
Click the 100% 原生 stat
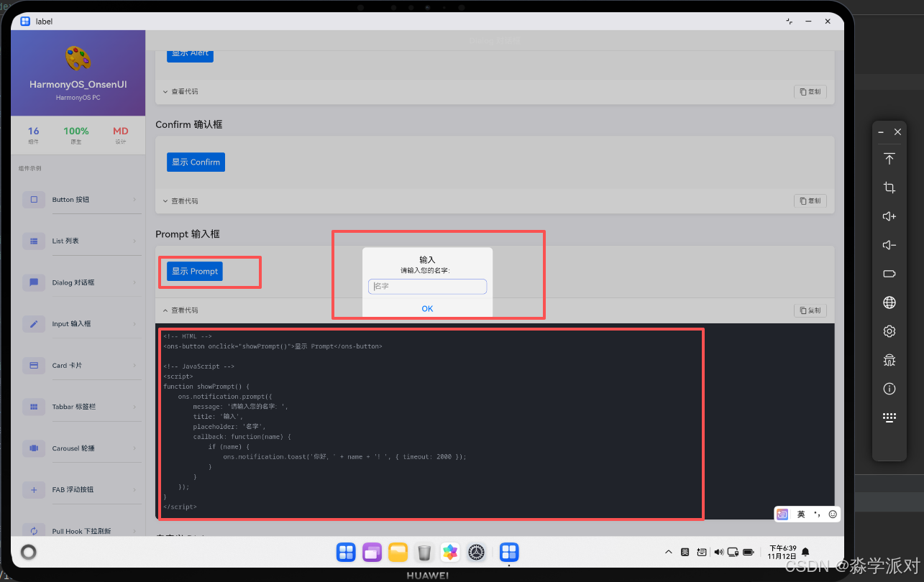tap(76, 135)
